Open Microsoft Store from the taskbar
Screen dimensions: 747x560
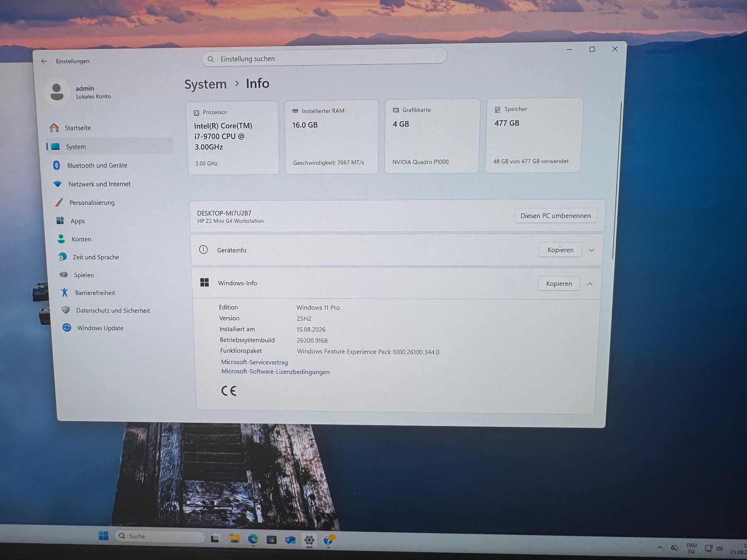[x=271, y=540]
